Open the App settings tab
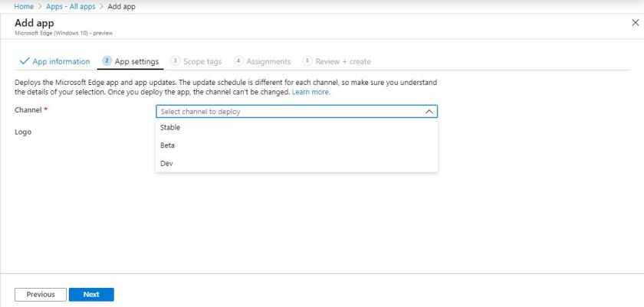Screen dimensions: 644x307 136,61
